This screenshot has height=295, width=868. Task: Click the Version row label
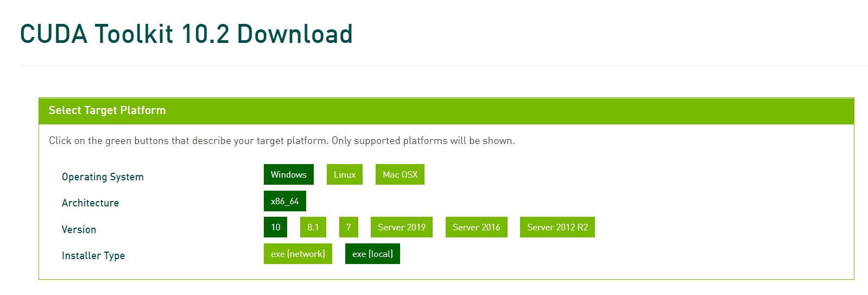79,230
